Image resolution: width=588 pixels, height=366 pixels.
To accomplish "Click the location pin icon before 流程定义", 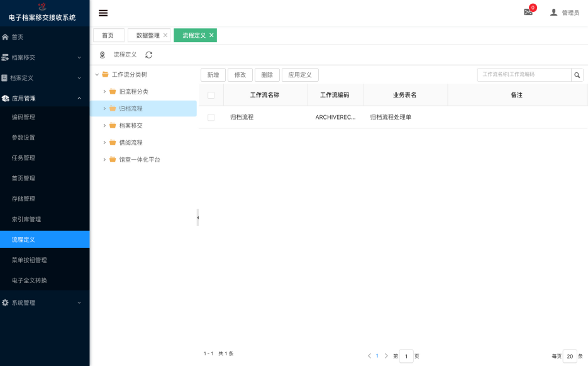I will click(103, 54).
